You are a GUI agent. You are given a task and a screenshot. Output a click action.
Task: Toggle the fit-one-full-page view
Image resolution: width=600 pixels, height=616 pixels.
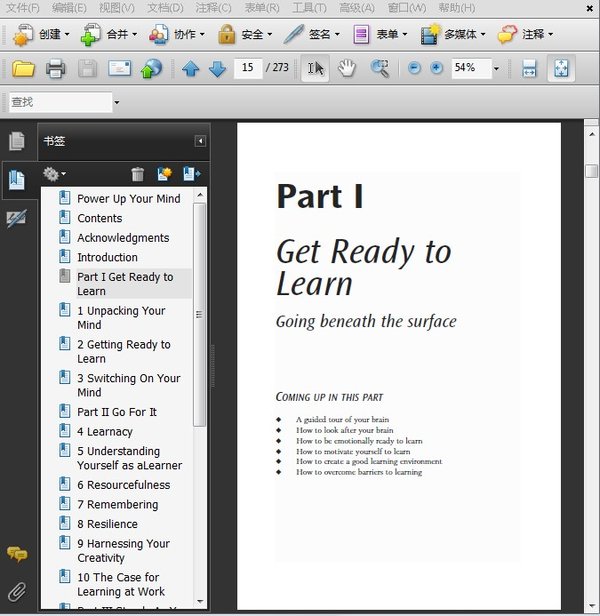click(x=561, y=69)
